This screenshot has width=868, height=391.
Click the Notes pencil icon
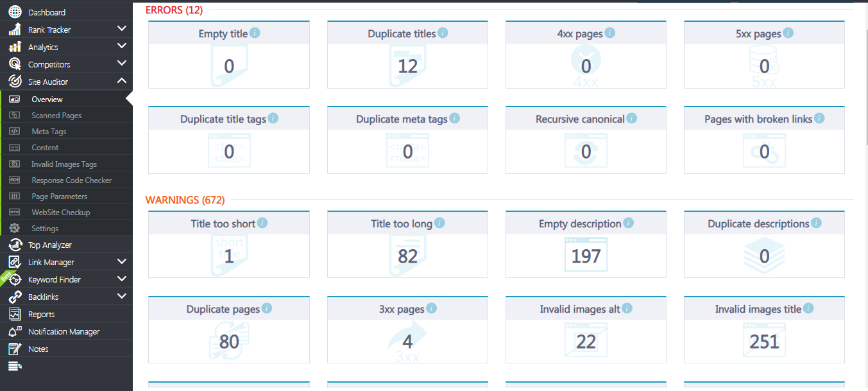click(x=15, y=349)
